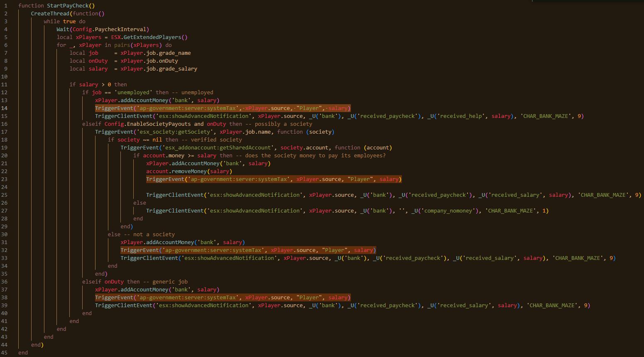Image resolution: width=644 pixels, height=357 pixels.
Task: Click the highlighted TriggerEvent call on line 32
Action: [x=248, y=250]
